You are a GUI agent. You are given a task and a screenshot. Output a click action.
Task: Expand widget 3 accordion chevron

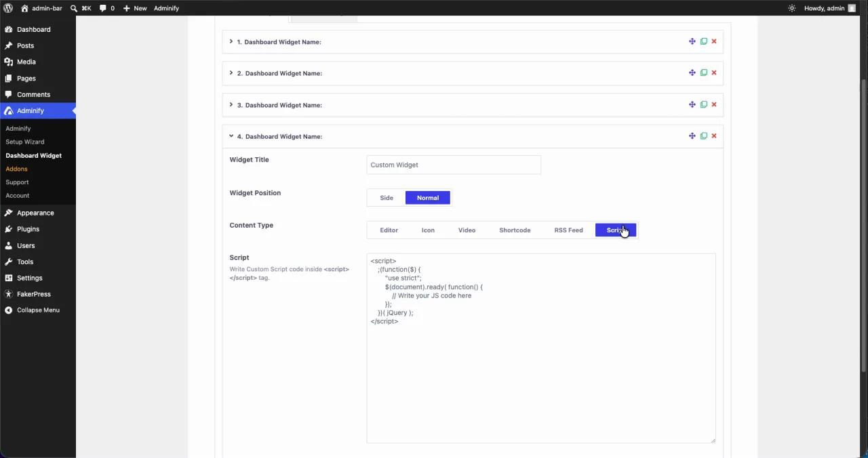point(231,104)
